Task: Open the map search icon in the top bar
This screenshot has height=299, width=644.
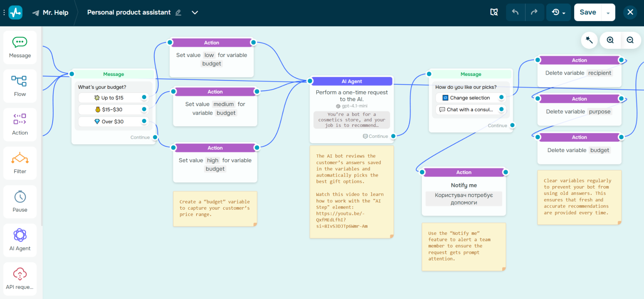Action: pyautogui.click(x=494, y=12)
